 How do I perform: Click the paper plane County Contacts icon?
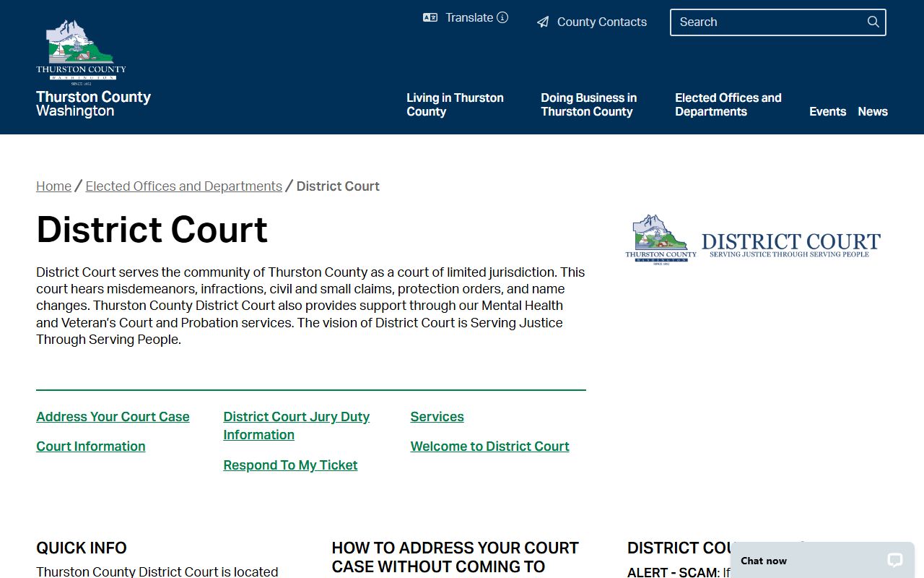pos(543,22)
